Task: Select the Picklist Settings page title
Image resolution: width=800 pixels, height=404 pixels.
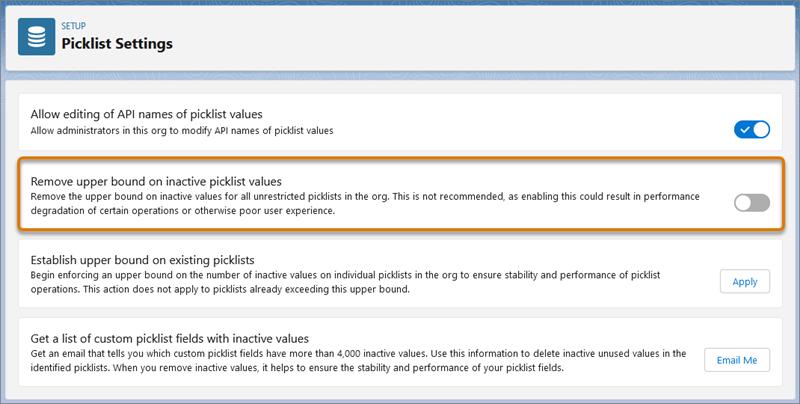Action: pyautogui.click(x=117, y=44)
